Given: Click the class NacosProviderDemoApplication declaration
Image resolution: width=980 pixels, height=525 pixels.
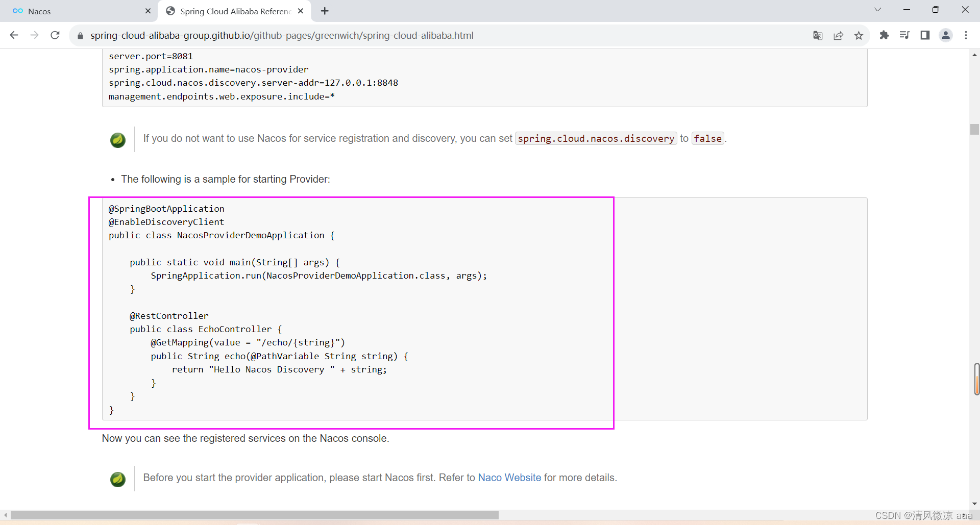Looking at the screenshot, I should [222, 235].
